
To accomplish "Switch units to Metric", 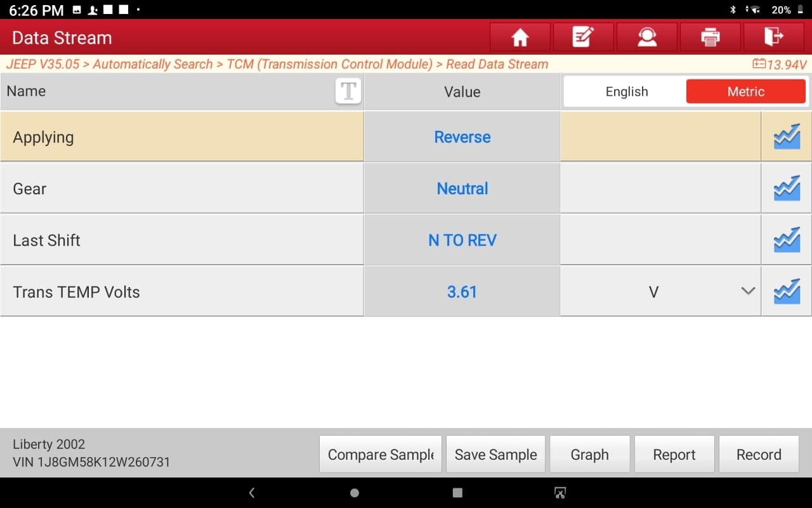I will [746, 91].
